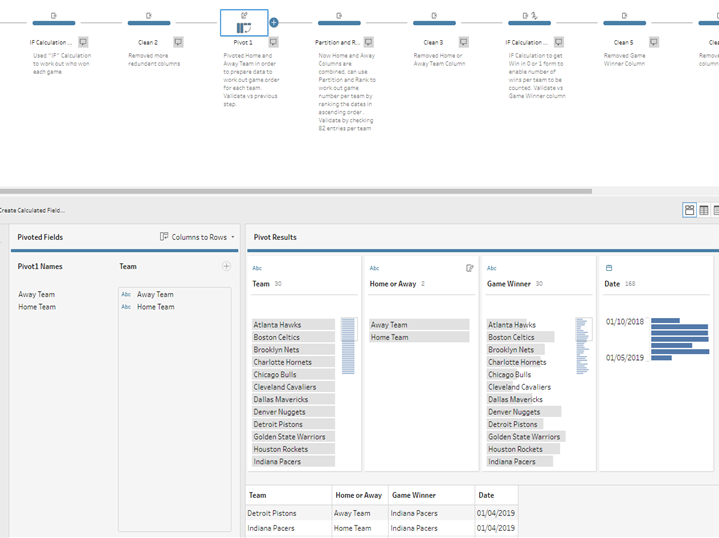Click the Columns to Rows pivot icon
This screenshot has width=719, height=538.
[164, 237]
